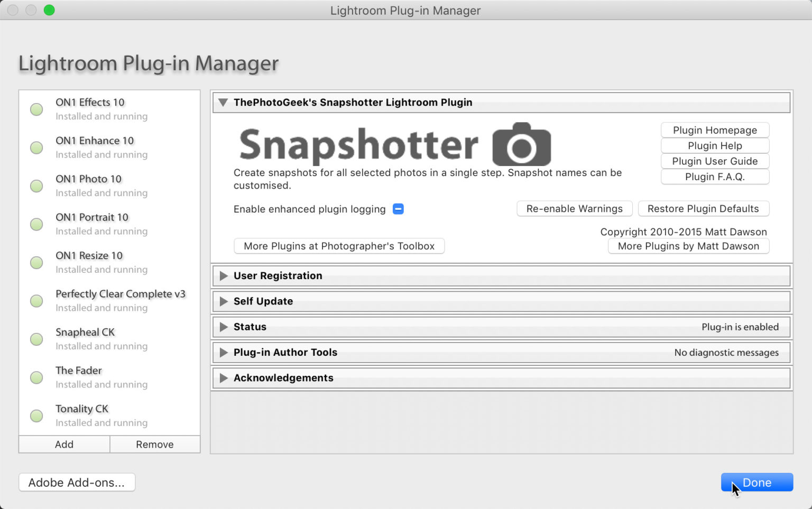The width and height of the screenshot is (812, 509).
Task: Click the status indicator for The Fader
Action: click(x=36, y=377)
